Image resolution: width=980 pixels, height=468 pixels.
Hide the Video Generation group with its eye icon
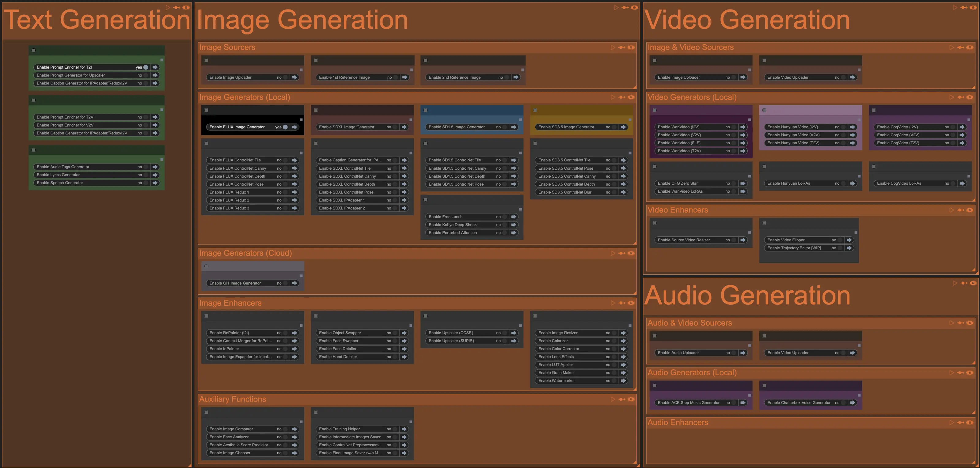pyautogui.click(x=973, y=6)
